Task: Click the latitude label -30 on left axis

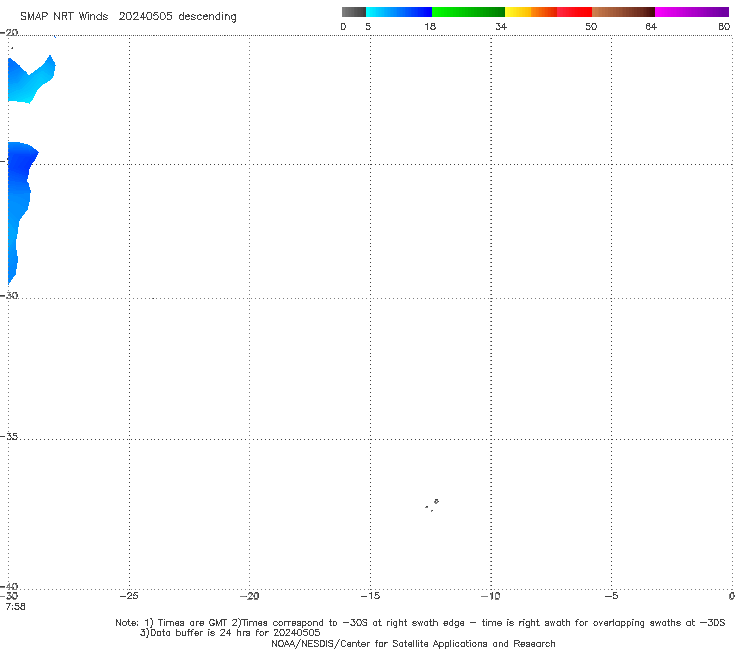Action: point(9,295)
